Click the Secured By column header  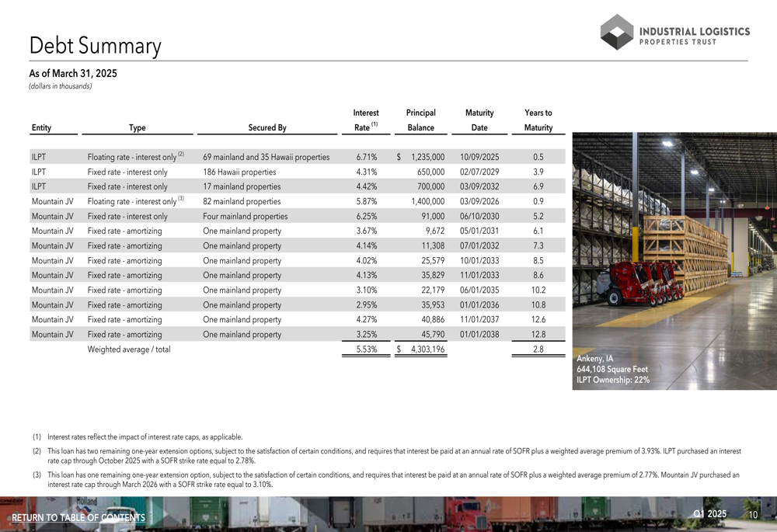(x=267, y=128)
